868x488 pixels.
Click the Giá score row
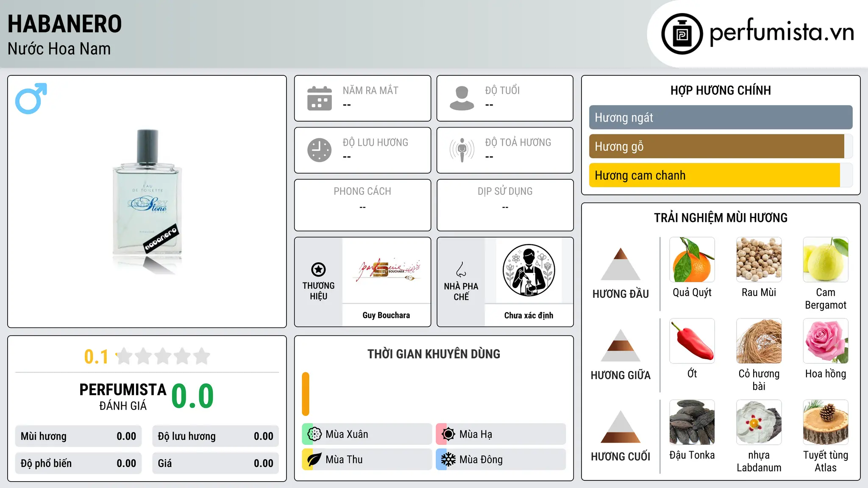coord(215,463)
